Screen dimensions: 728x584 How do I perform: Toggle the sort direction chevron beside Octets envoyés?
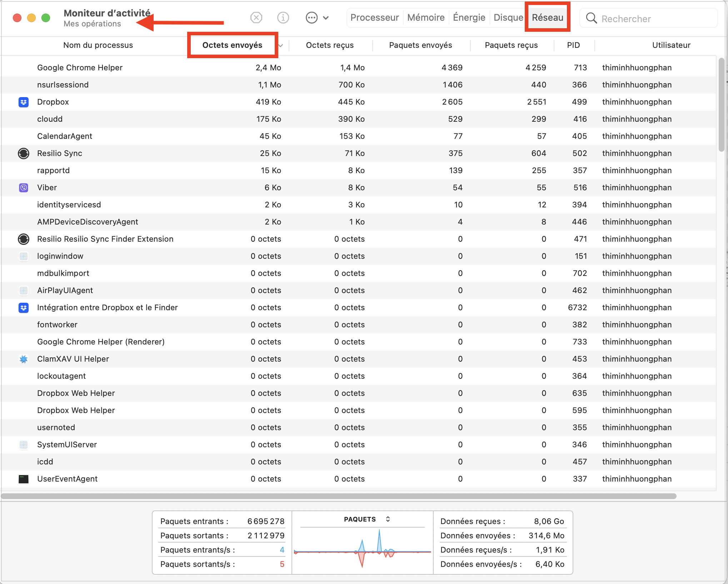coord(281,46)
